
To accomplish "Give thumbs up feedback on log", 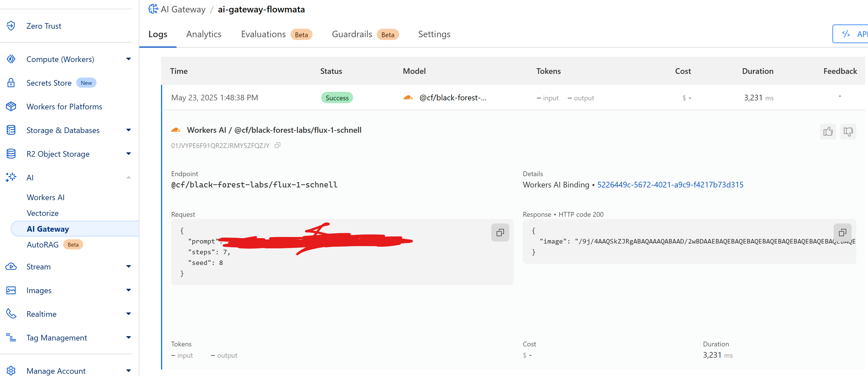I will (828, 131).
